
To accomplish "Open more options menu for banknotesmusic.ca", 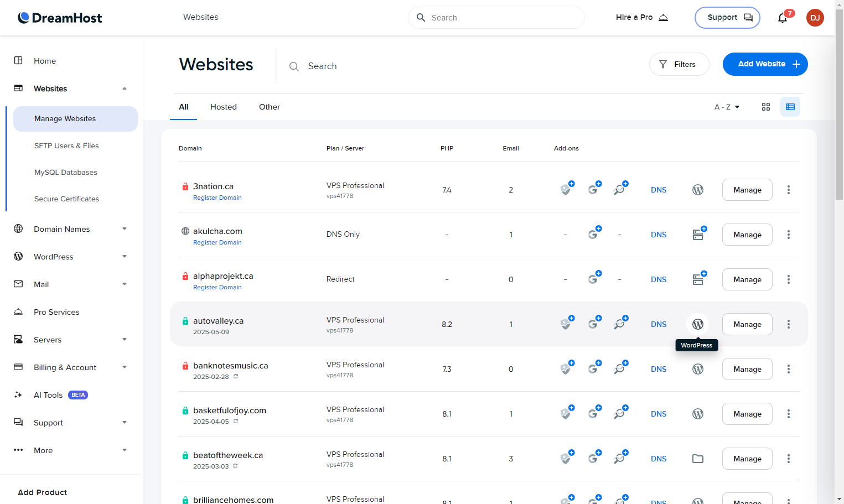I will pos(789,369).
